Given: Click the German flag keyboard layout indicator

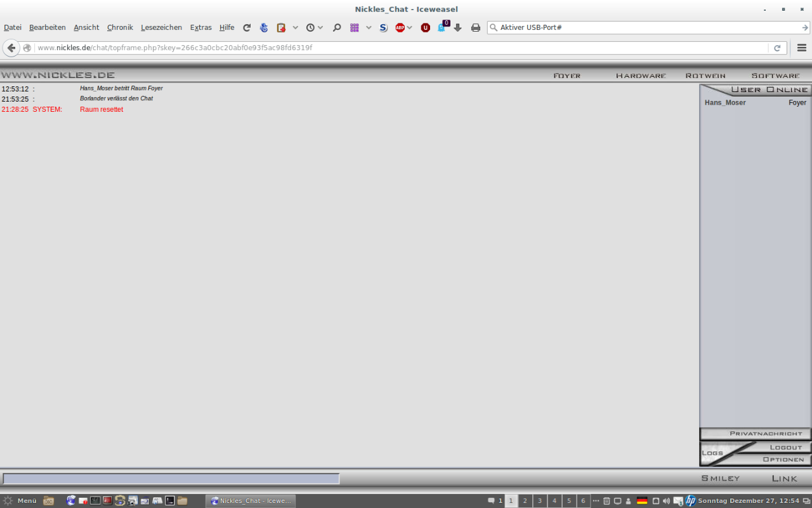Looking at the screenshot, I should 642,500.
